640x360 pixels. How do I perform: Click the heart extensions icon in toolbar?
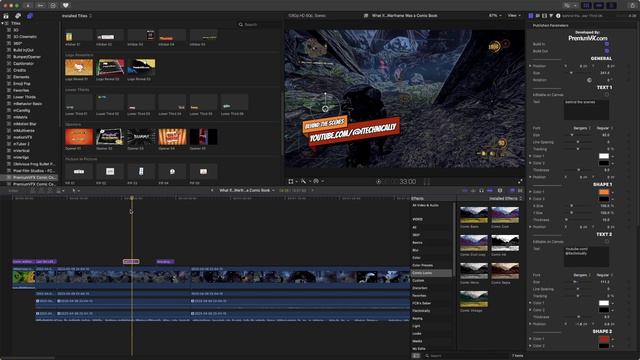[x=66, y=6]
